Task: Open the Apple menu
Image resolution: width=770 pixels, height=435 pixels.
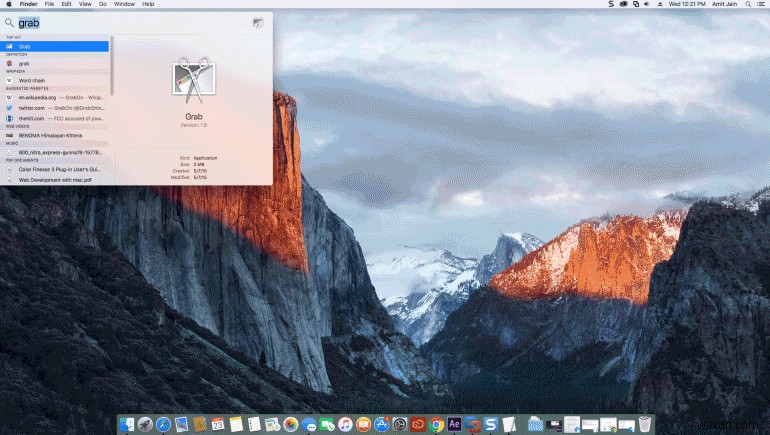Action: pos(8,4)
